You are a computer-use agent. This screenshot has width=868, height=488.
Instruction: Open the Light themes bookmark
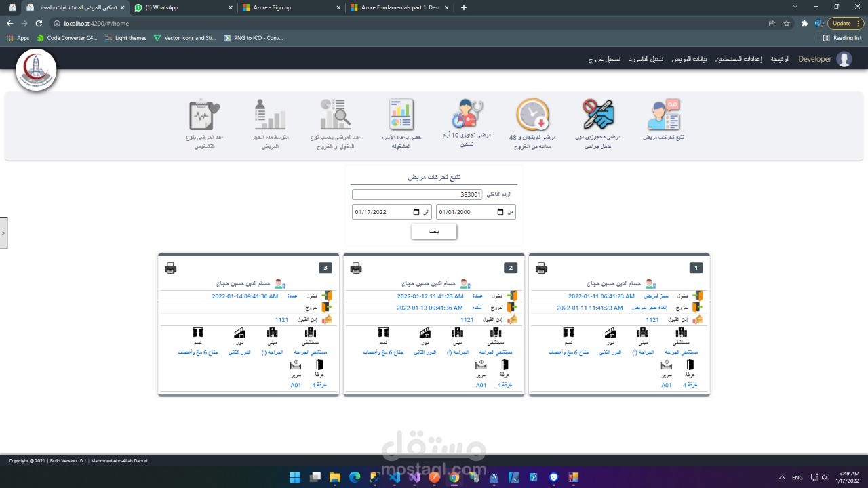pyautogui.click(x=125, y=38)
